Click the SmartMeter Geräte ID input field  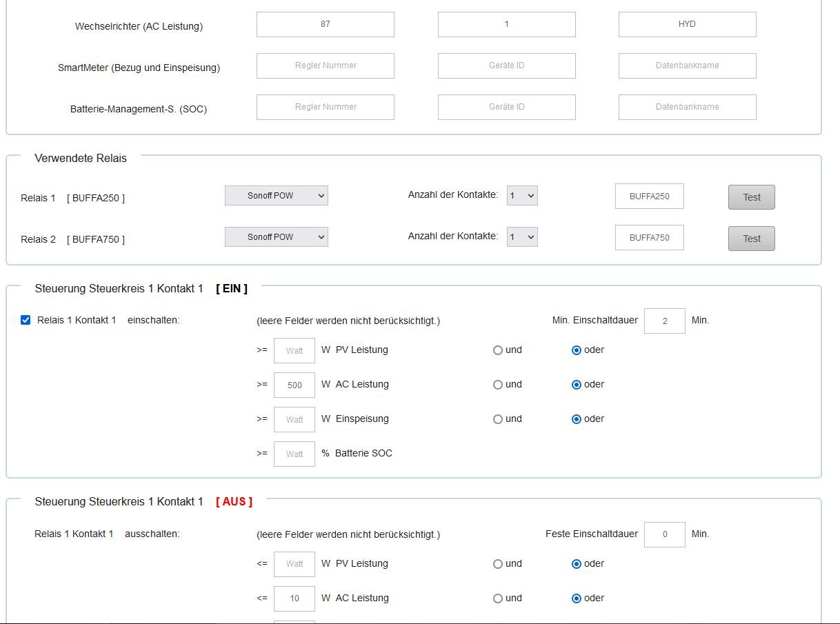point(506,66)
